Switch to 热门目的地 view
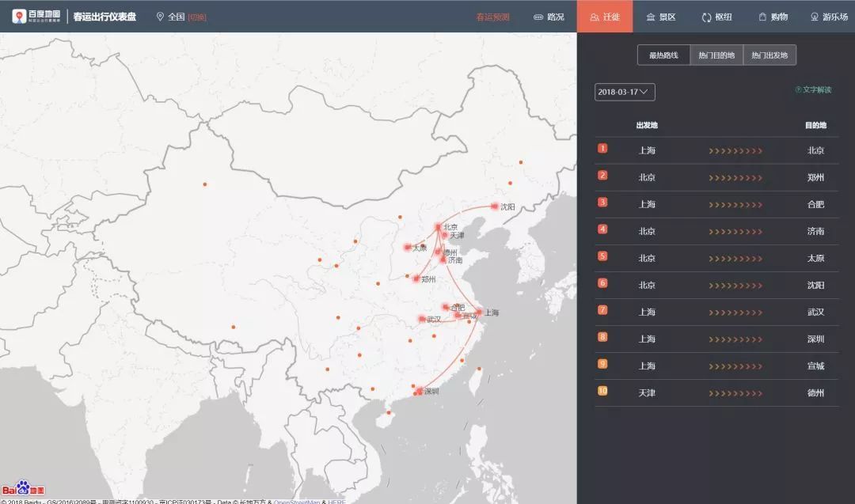Screen dimensions: 855x504 [x=716, y=55]
